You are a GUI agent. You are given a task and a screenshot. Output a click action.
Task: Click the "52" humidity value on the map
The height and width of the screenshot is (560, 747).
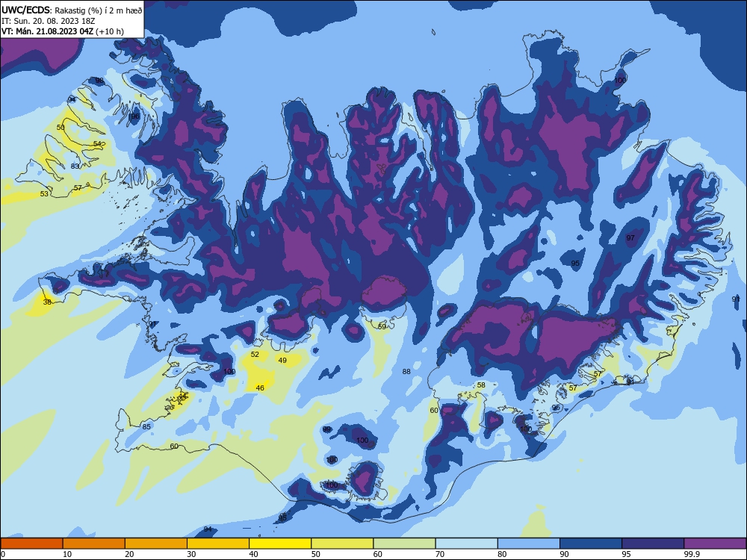point(255,354)
